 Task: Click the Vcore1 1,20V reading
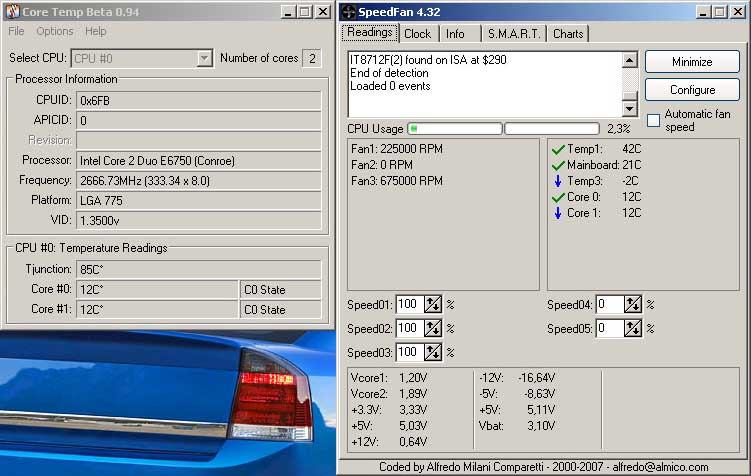pyautogui.click(x=389, y=378)
